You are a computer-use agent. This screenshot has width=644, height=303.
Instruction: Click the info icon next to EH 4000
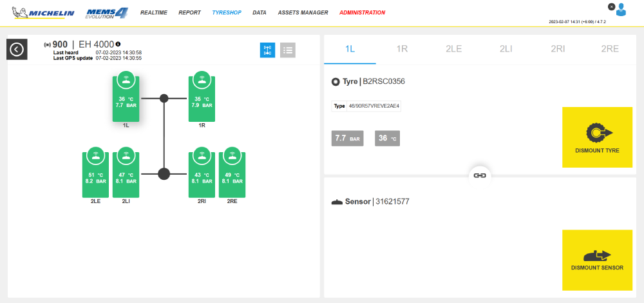(118, 44)
